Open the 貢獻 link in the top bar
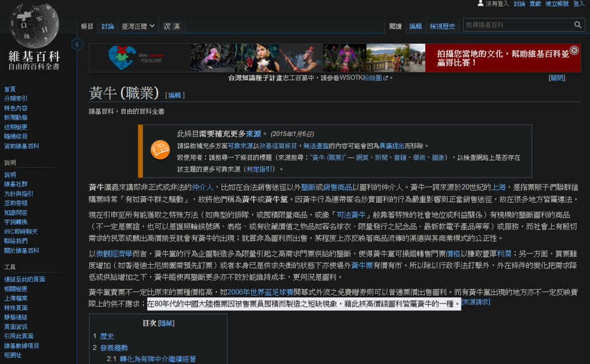Image resolution: width=590 pixels, height=364 pixels. pos(535,4)
